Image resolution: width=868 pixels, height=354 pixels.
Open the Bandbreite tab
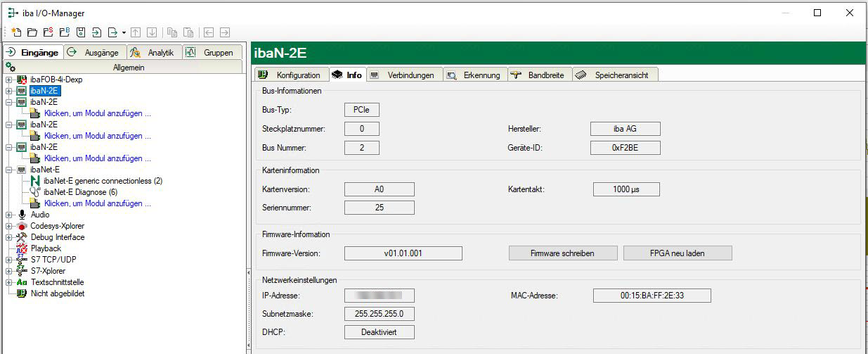pos(538,75)
